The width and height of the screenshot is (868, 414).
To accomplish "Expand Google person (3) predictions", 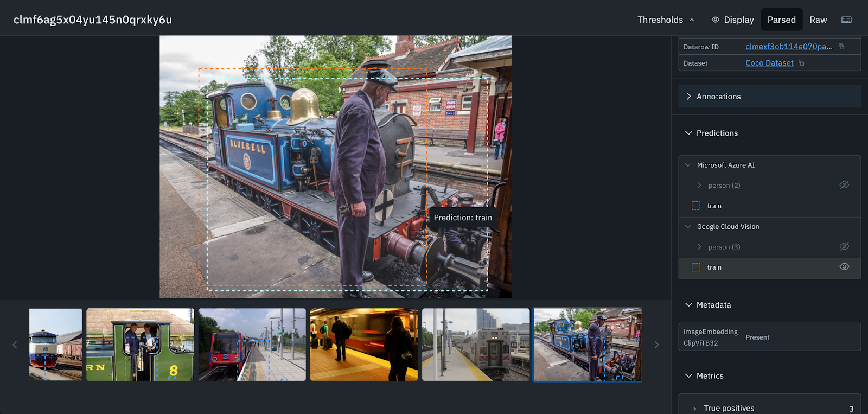I will (699, 247).
